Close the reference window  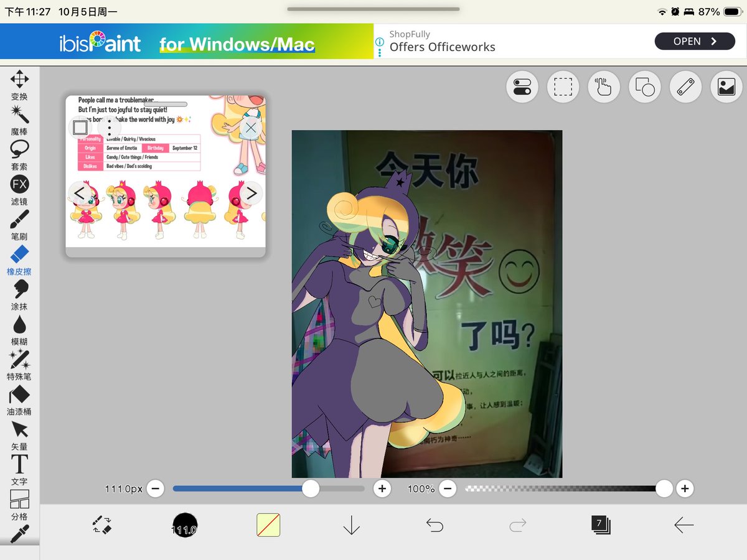250,128
